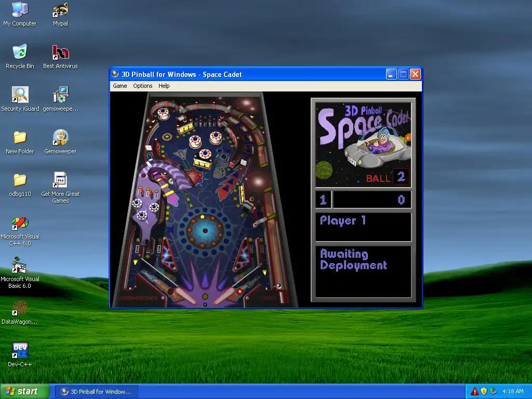Click the 3D Pinball taskbar button
This screenshot has height=399, width=532.
click(x=97, y=392)
